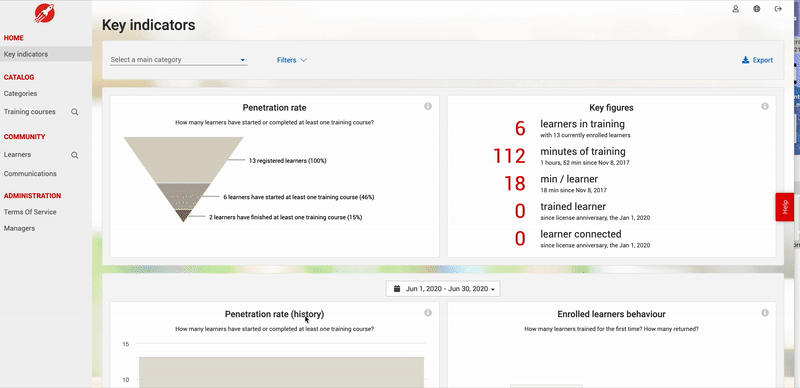Click the globe language icon
Viewport: 800px width, 388px height.
[757, 9]
